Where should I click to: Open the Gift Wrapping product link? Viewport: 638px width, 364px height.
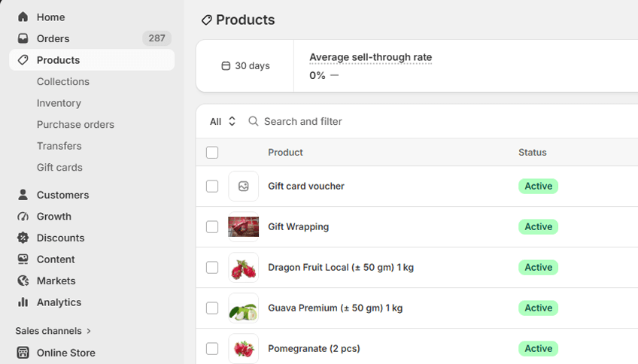(x=298, y=226)
